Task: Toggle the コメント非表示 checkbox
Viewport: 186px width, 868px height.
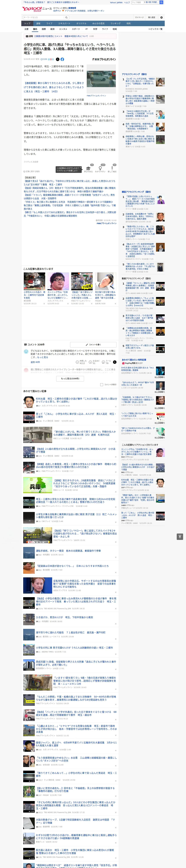Action: (x=102, y=385)
